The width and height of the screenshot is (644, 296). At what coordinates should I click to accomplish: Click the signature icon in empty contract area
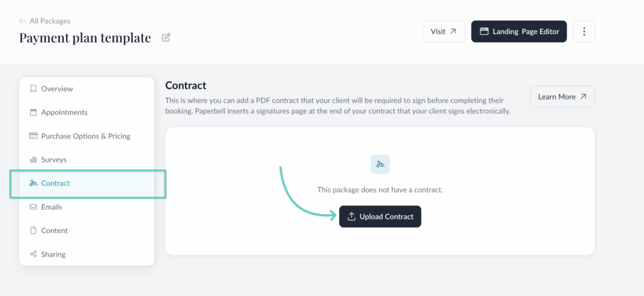tap(380, 164)
